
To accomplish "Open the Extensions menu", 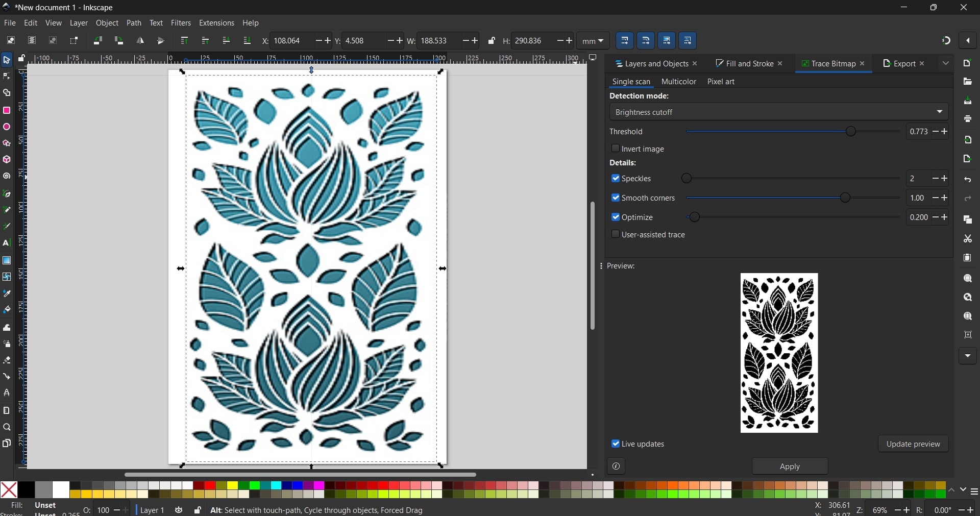I will click(x=216, y=23).
